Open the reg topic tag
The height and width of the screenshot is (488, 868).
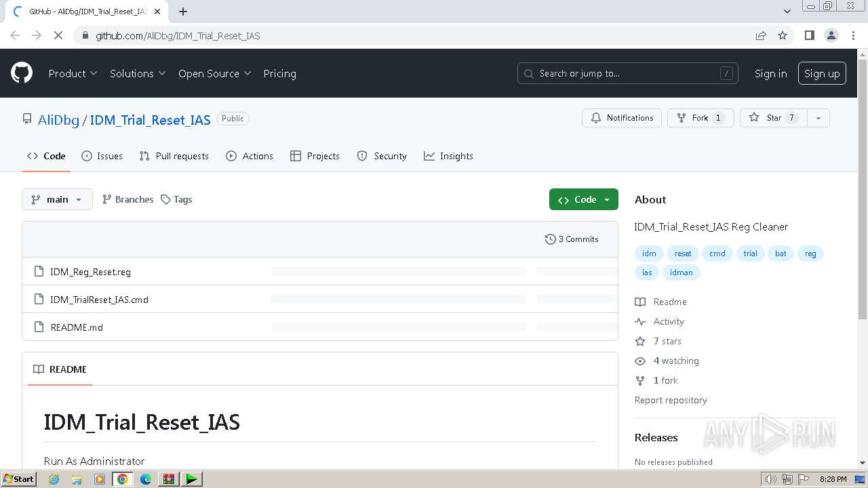point(810,253)
